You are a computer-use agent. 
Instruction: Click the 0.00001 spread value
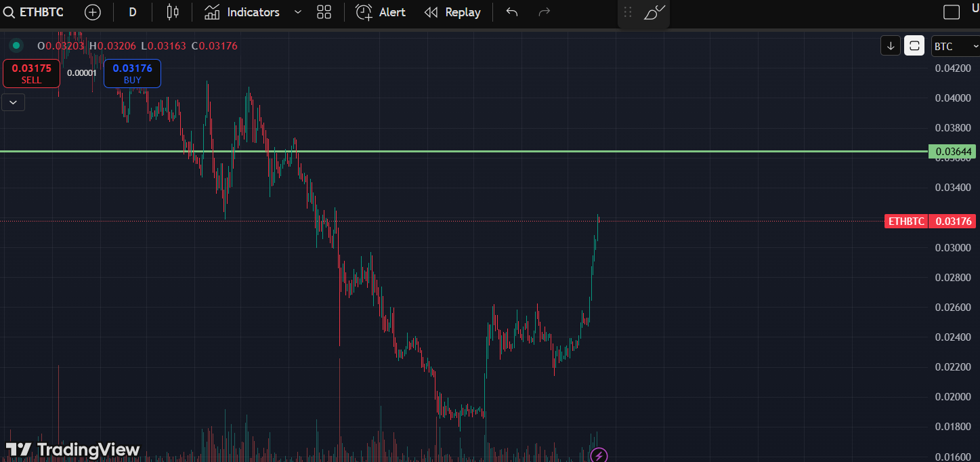pos(82,73)
